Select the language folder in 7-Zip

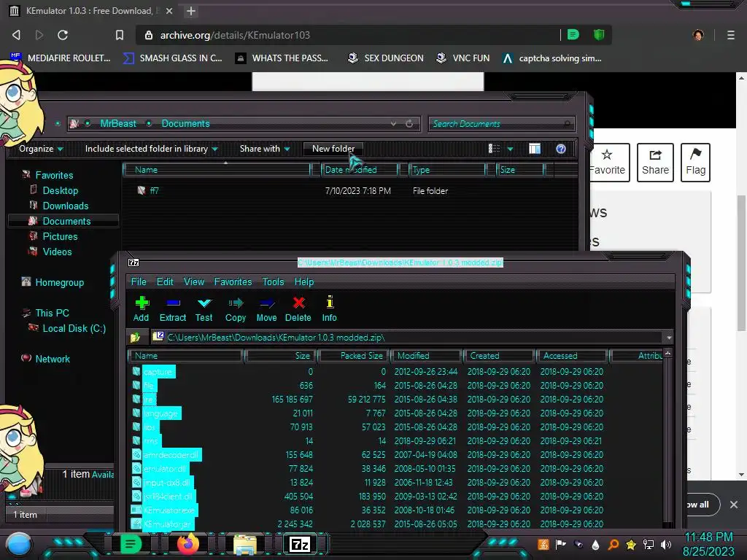point(160,413)
